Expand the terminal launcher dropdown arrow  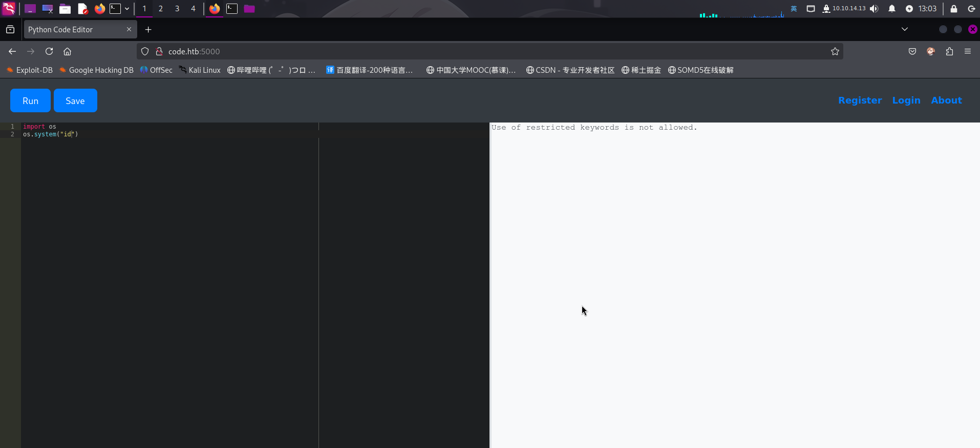pos(127,9)
